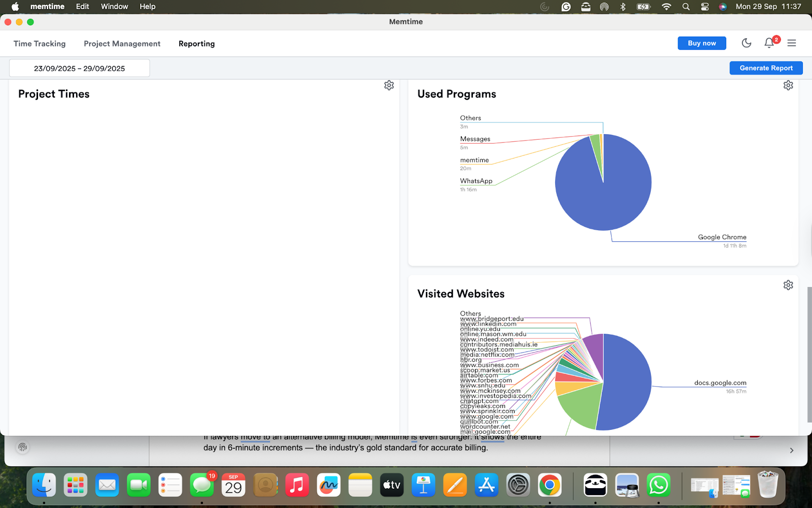Screen dimensions: 812x508
Task: Open battery status menu
Action: click(x=644, y=7)
